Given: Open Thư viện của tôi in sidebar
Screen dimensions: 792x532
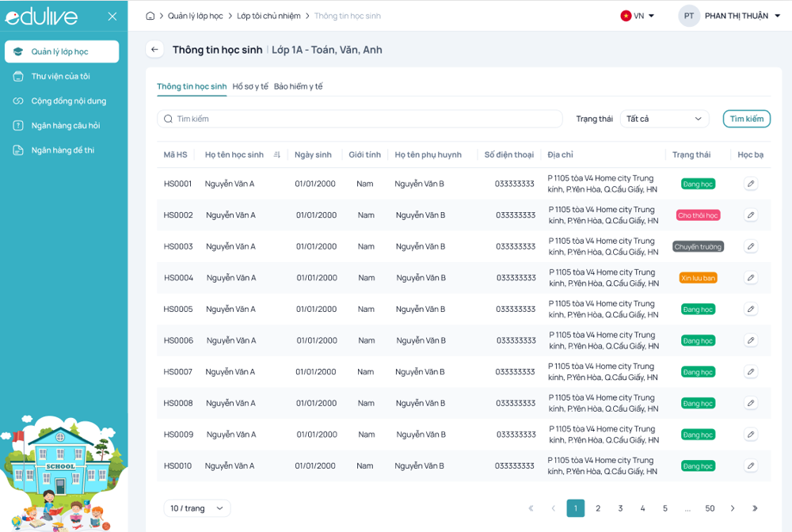Looking at the screenshot, I should (x=61, y=76).
